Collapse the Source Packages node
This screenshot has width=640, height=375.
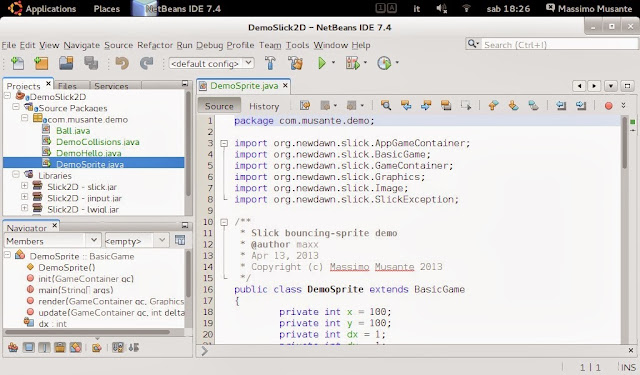coord(16,107)
